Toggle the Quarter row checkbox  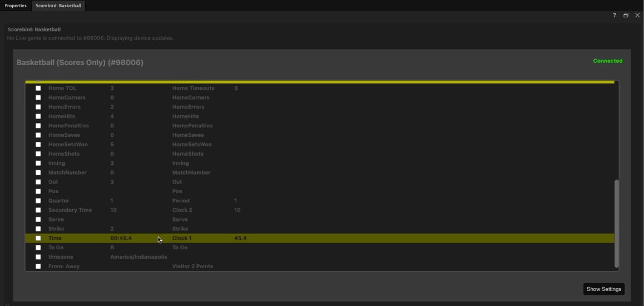point(38,201)
